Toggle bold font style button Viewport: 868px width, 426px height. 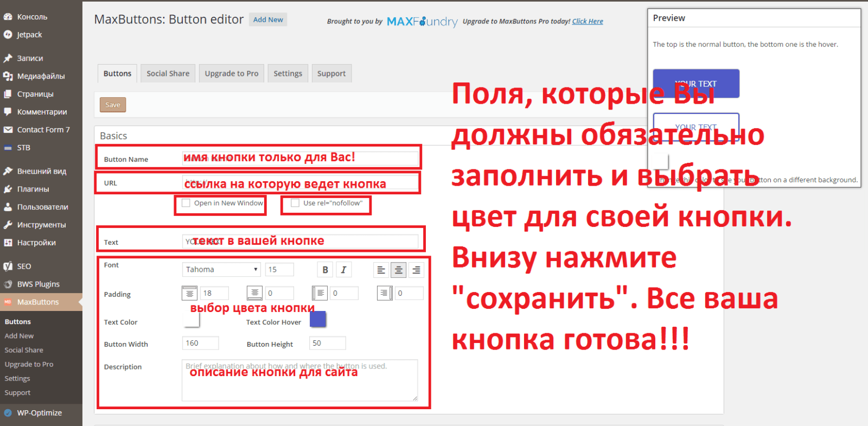tap(325, 270)
